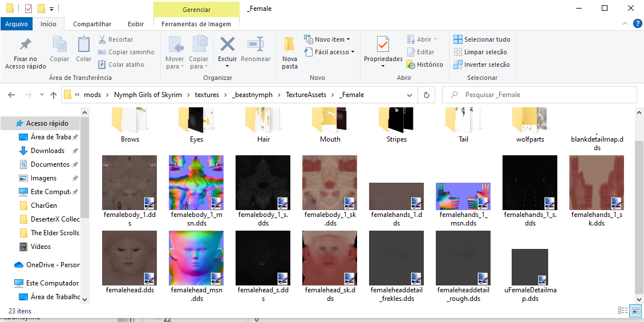Open the Quick Access Toolbar customize dropdown
This screenshot has height=322, width=644.
[51, 9]
